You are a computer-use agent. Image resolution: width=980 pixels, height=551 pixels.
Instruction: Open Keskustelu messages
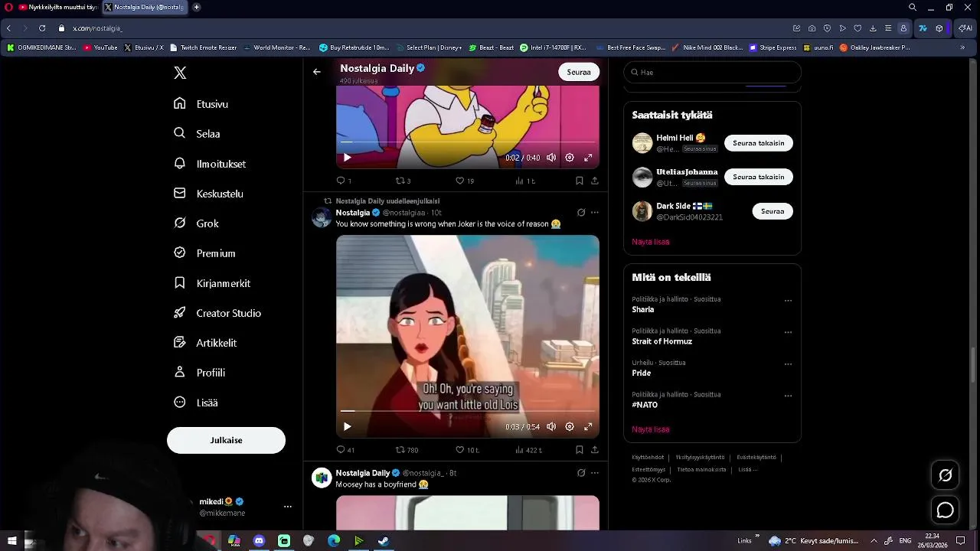208,194
